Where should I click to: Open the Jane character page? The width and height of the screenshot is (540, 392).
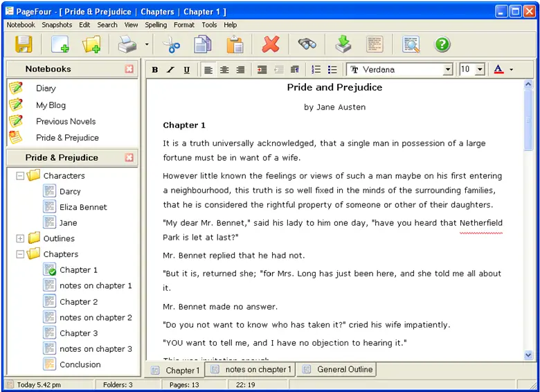[68, 223]
